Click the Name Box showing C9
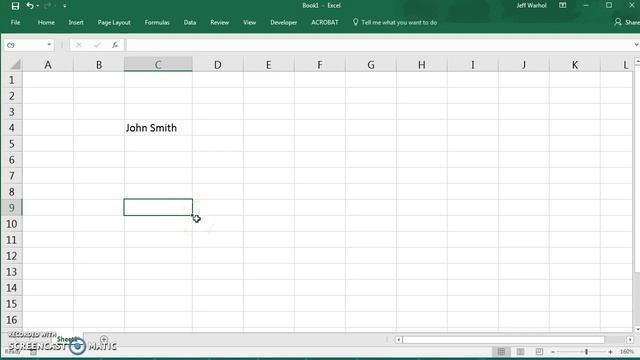 point(24,45)
